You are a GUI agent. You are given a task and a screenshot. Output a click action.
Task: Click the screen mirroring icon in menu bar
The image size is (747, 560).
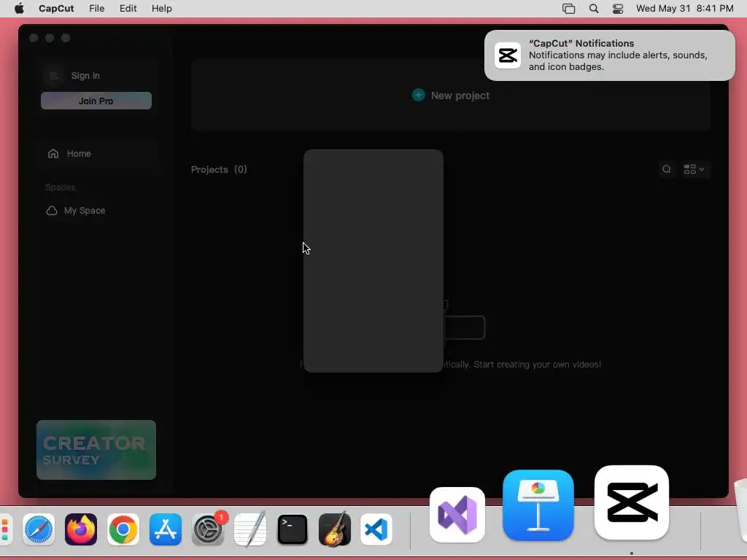coord(568,9)
